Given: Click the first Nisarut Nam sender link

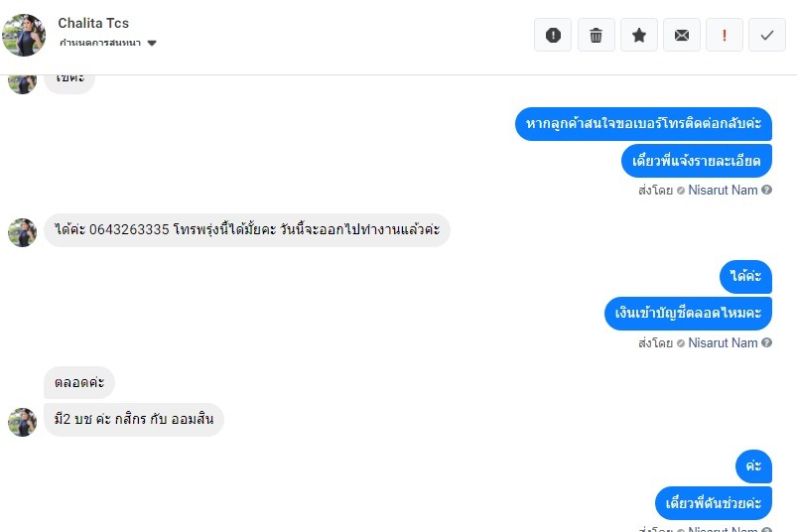Looking at the screenshot, I should click(723, 190).
